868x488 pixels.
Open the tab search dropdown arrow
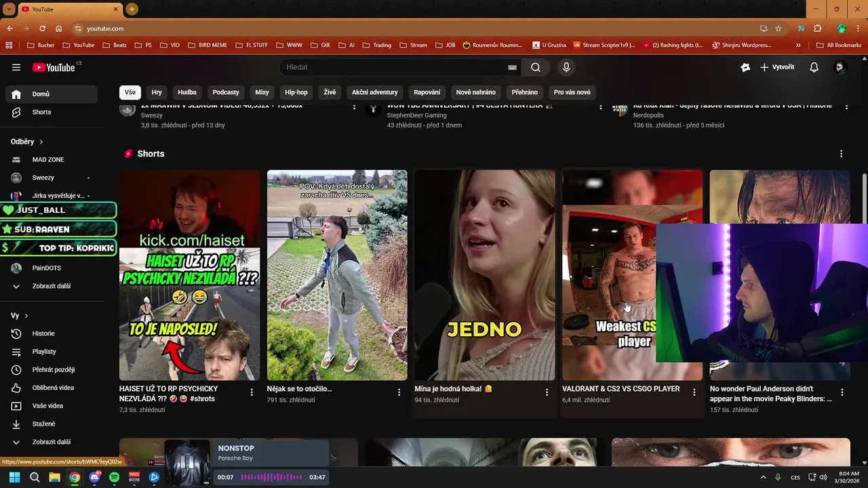click(x=9, y=9)
